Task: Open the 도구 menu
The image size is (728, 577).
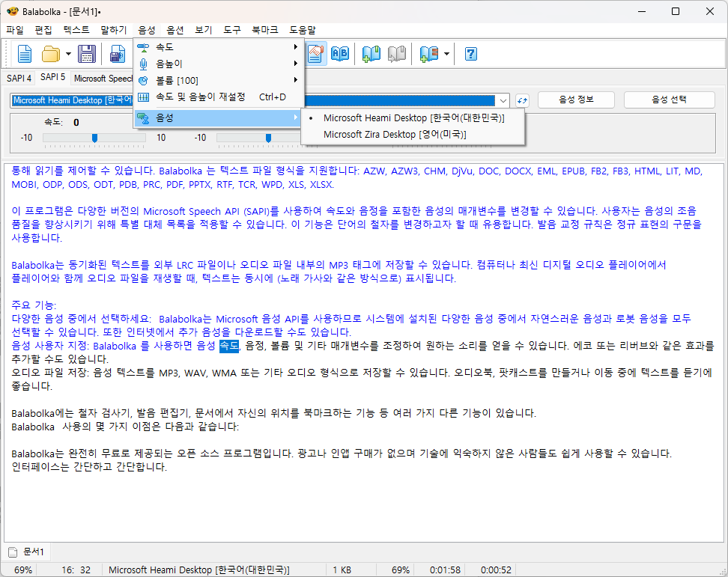Action: coord(231,30)
